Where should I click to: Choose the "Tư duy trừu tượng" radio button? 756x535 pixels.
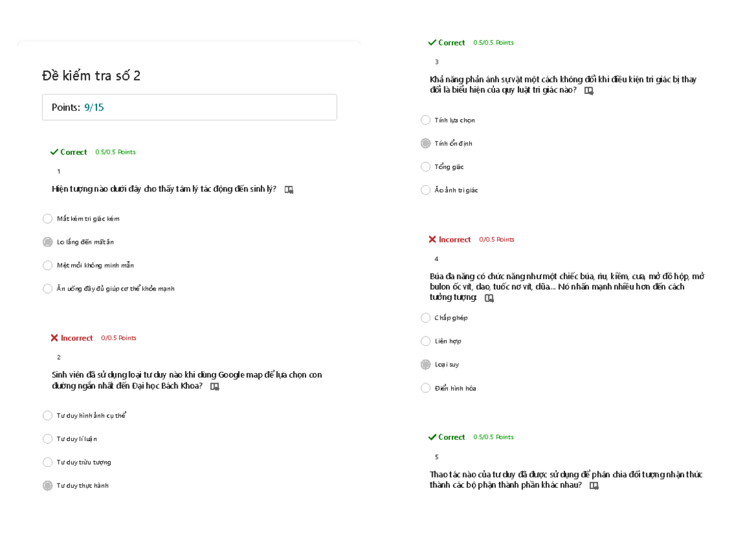(48, 463)
